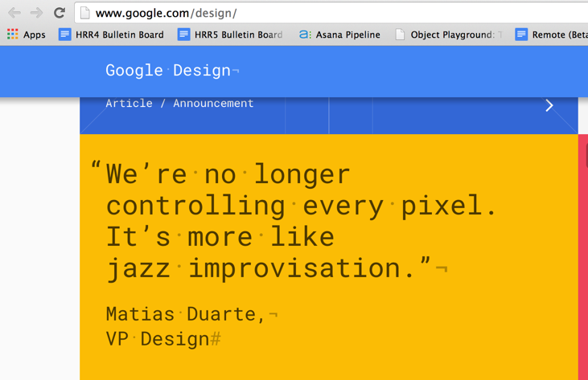Focus the www.google.com/design/ address field
Image resolution: width=588 pixels, height=380 pixels.
click(x=331, y=13)
